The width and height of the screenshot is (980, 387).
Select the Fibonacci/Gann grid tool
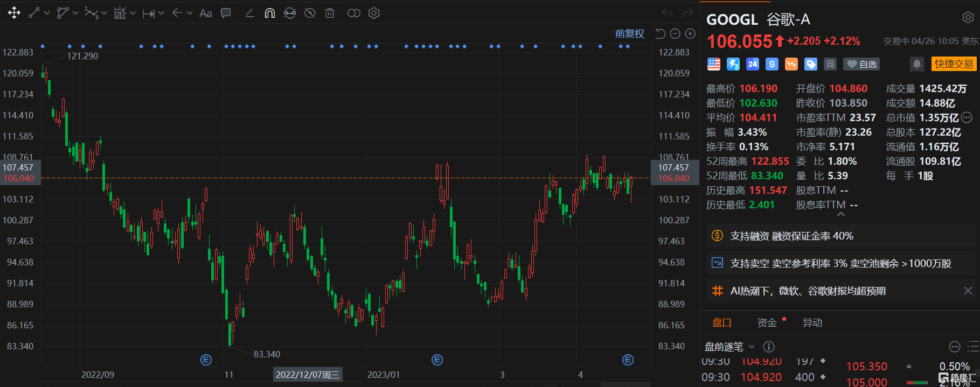(x=120, y=13)
